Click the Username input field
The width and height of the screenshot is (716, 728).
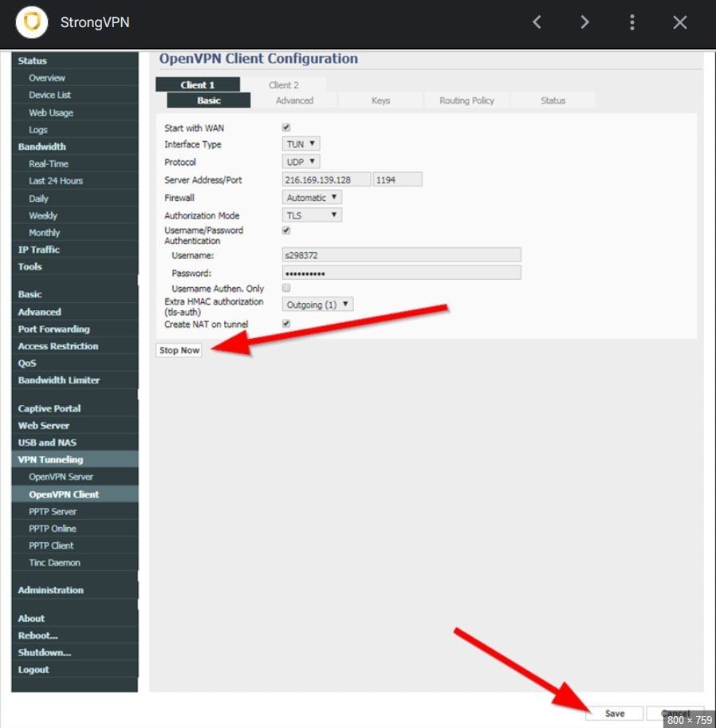pos(402,255)
